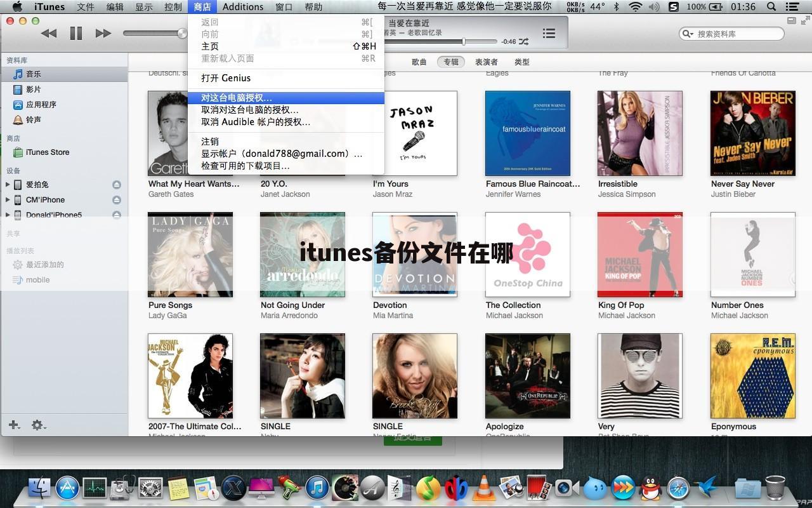Select 应用程序 in the sidebar
This screenshot has width=812, height=508.
(64, 105)
